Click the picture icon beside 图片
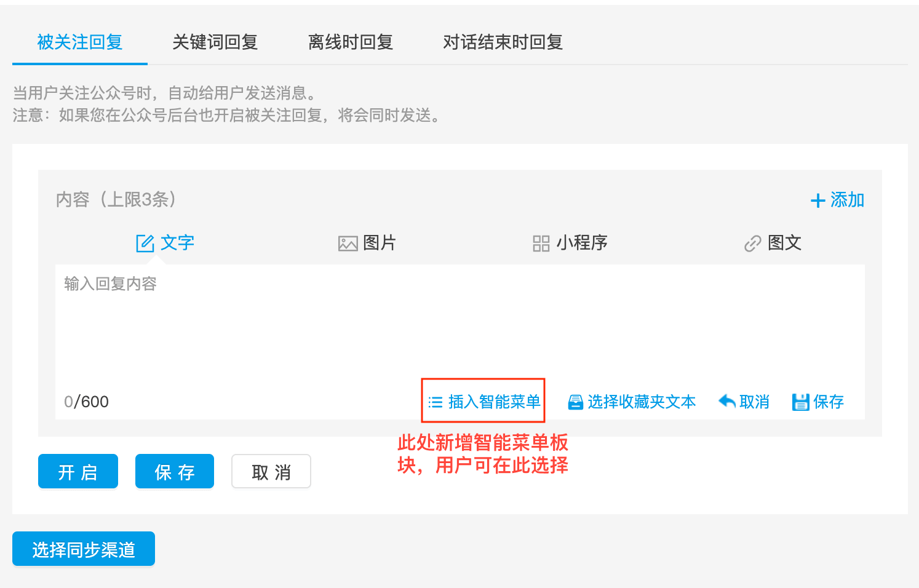 348,244
